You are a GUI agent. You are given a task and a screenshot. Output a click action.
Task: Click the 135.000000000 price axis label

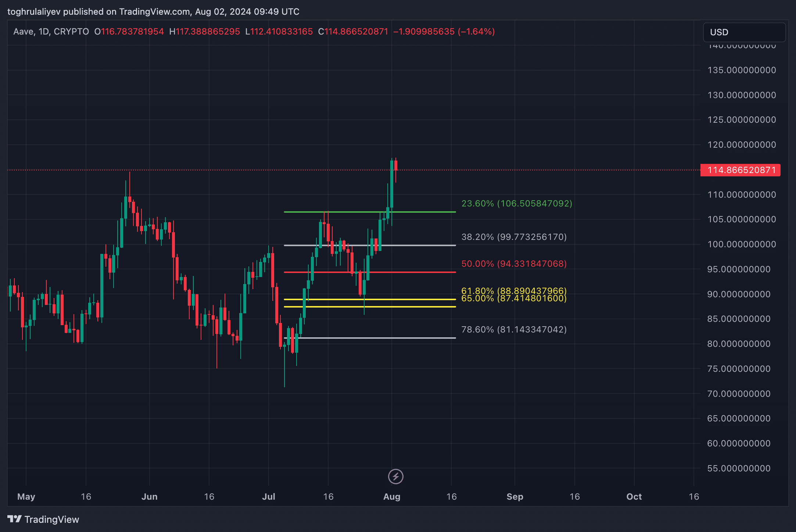(742, 70)
